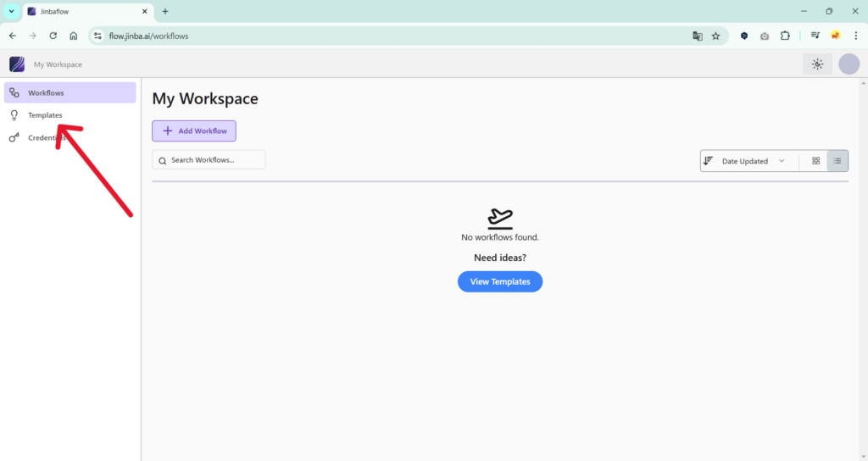Click the View Templates button
Viewport: 868px width, 461px height.
[500, 281]
